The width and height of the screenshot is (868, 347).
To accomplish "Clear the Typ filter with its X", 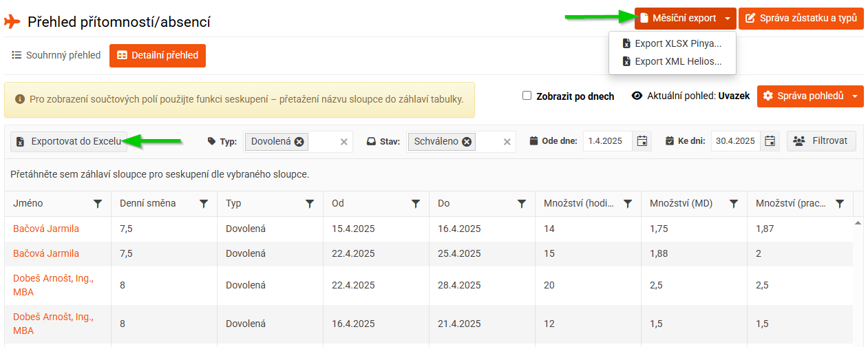I will [344, 142].
